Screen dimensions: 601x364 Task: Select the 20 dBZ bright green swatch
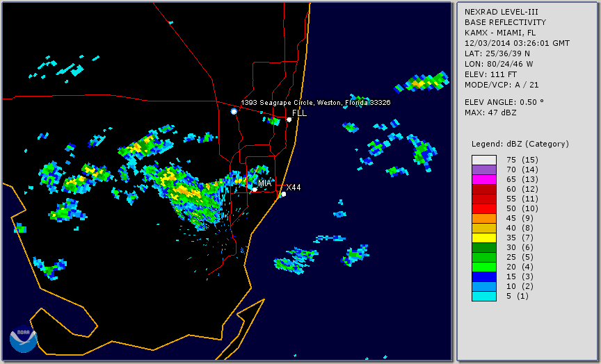point(484,267)
